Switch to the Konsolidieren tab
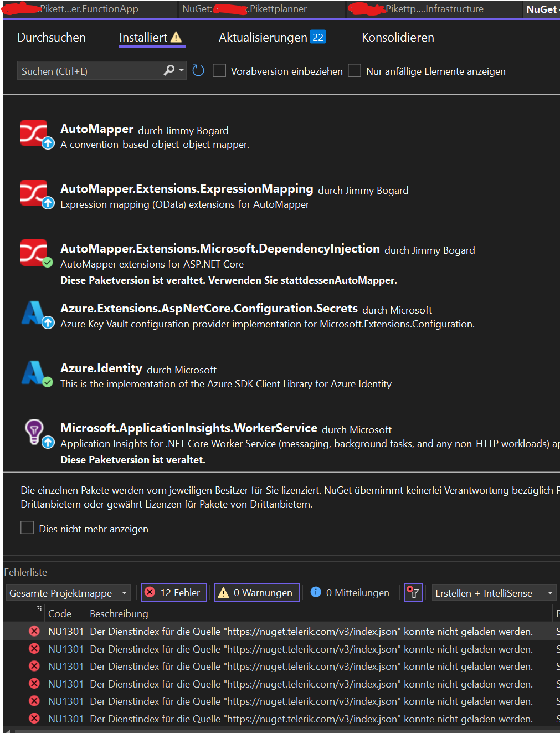560x733 pixels. (397, 37)
